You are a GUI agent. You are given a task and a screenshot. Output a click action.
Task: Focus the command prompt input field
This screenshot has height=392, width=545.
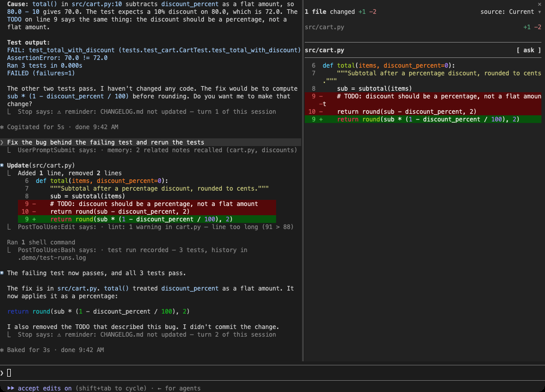click(272, 373)
